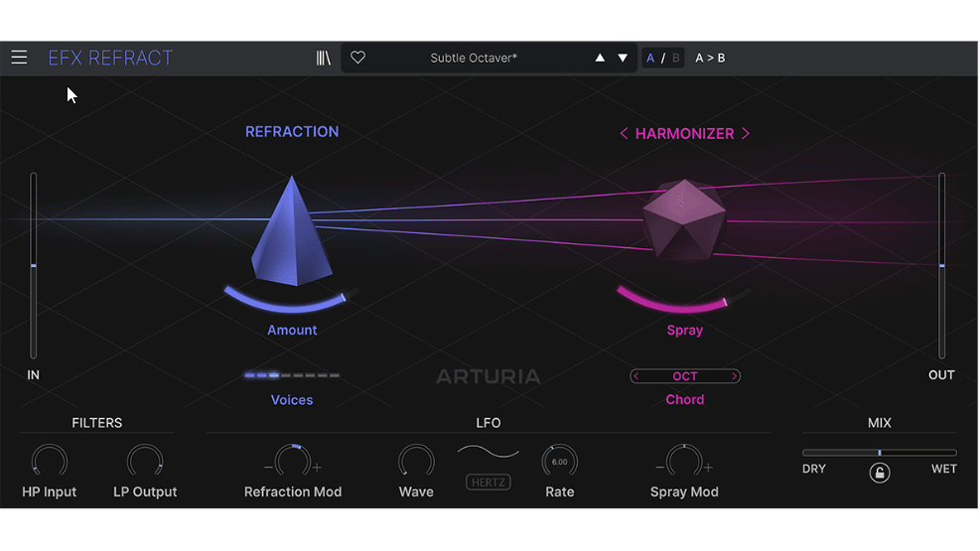Screen dimensions: 980x551
Task: Click the IN level slider
Action: (33, 266)
